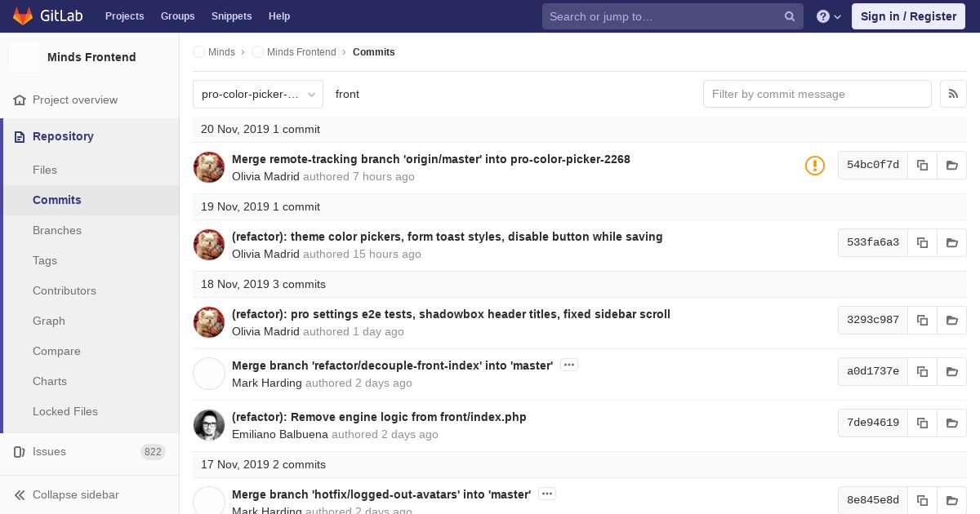The image size is (980, 514).
Task: Click the pipeline warning status icon
Action: (814, 166)
